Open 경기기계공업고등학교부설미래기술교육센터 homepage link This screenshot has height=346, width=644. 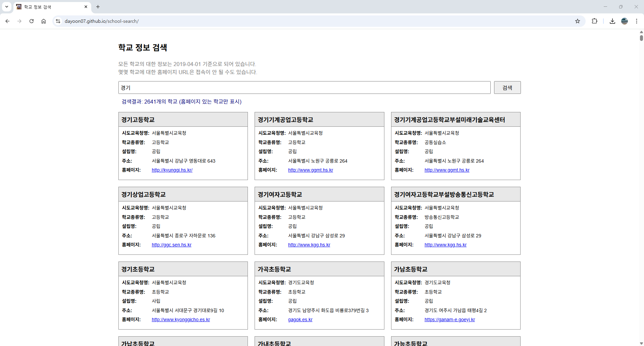447,170
